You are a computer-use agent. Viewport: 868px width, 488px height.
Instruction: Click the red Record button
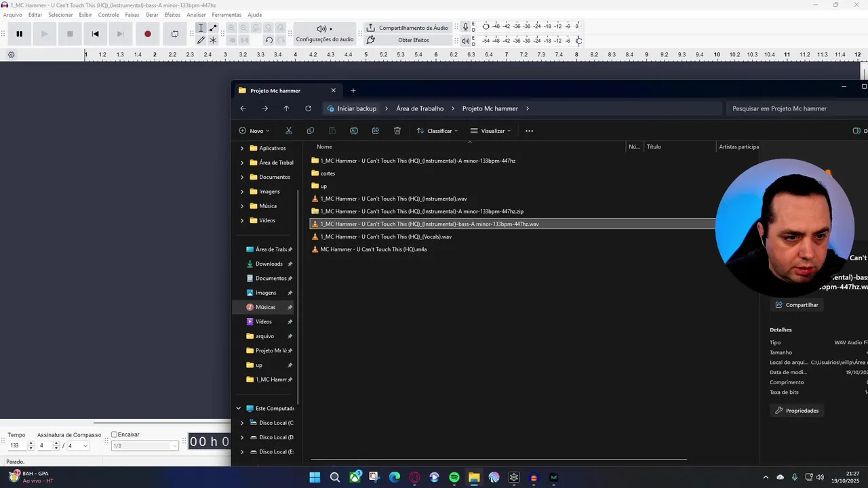coord(148,34)
